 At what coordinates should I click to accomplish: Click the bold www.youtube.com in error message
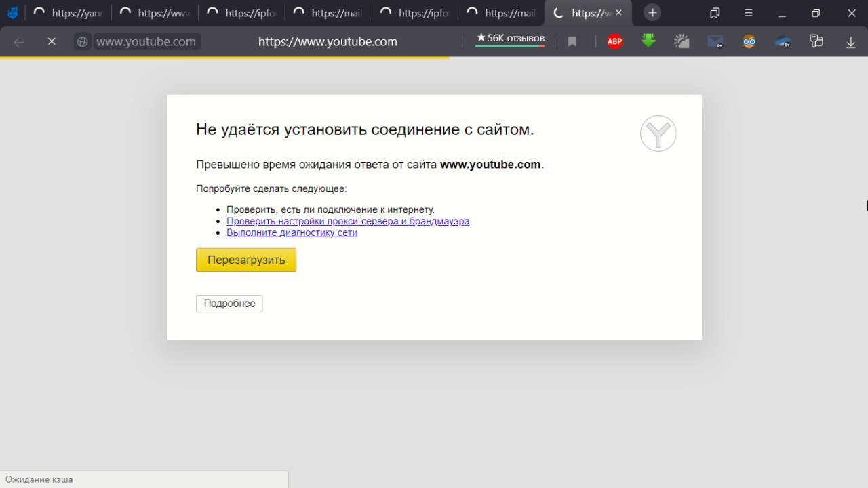490,164
